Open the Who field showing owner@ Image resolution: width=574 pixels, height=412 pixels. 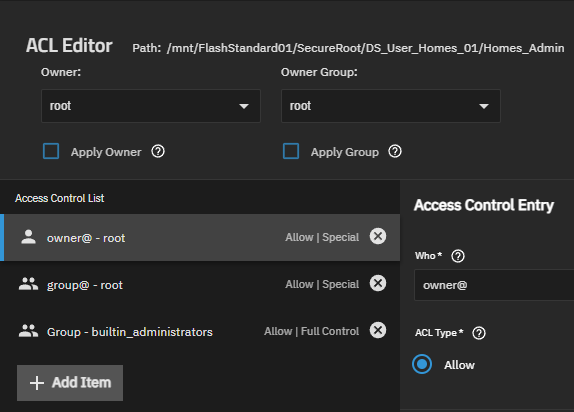coord(494,285)
